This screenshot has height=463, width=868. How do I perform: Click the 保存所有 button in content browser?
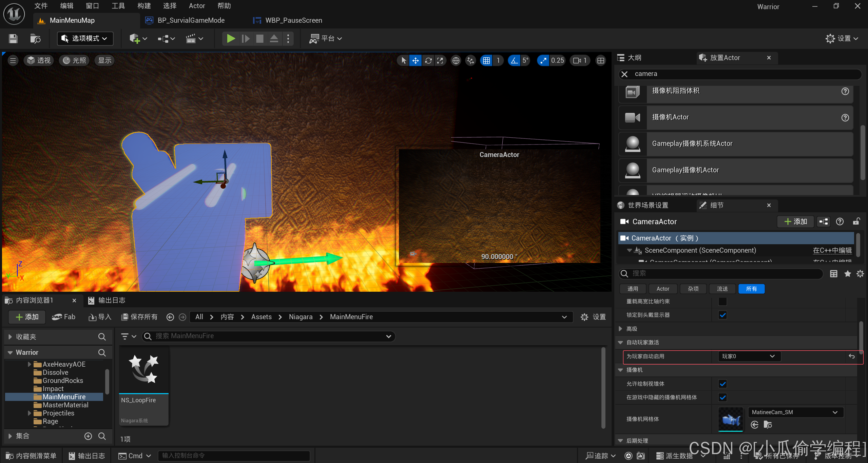(139, 317)
